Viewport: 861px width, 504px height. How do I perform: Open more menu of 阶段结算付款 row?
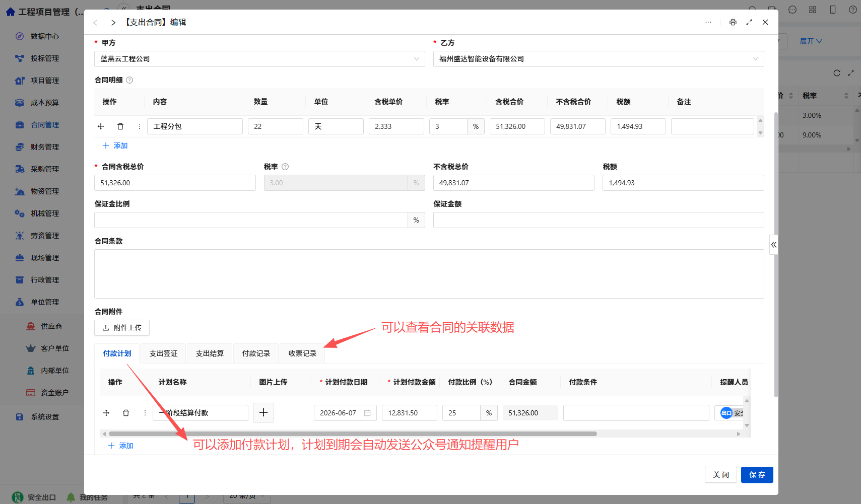[x=145, y=413]
